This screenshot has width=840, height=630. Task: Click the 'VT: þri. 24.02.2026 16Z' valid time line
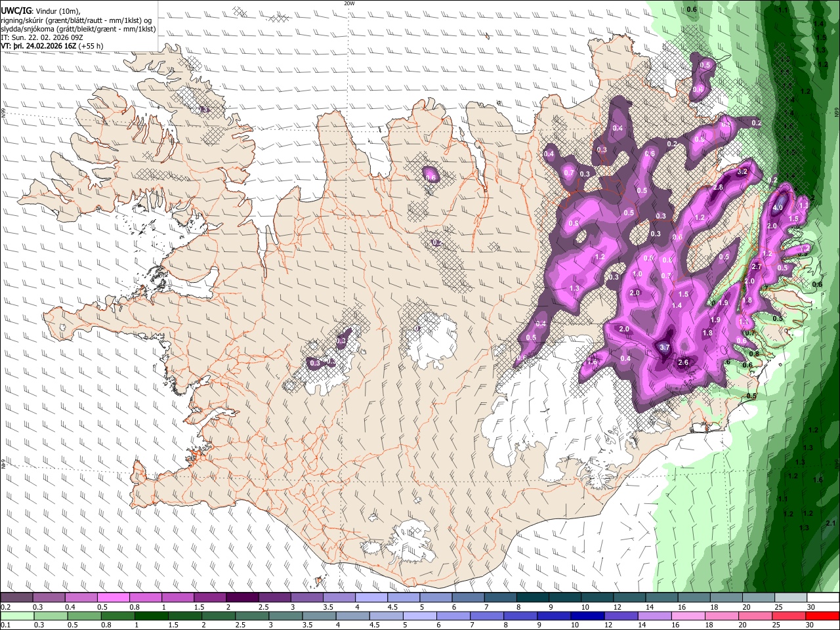pos(39,46)
